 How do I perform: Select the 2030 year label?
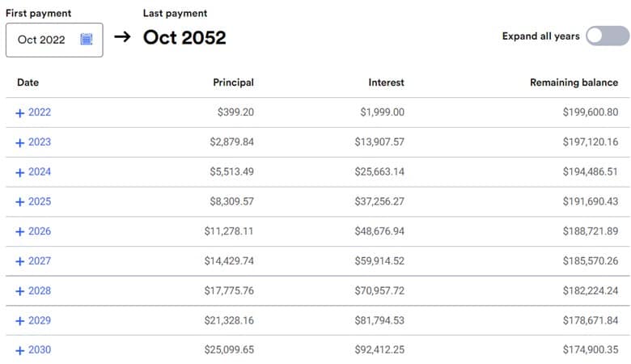coord(40,349)
